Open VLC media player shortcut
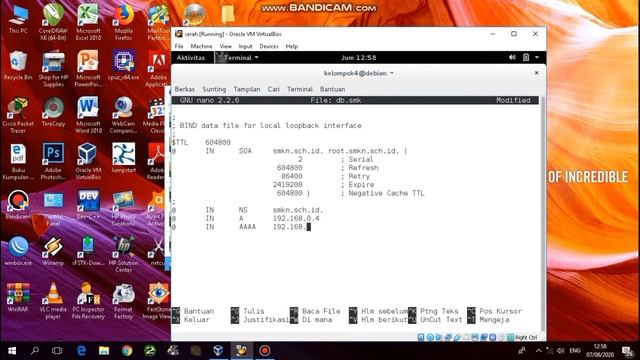Viewport: 640px width, 360px height. (x=53, y=301)
